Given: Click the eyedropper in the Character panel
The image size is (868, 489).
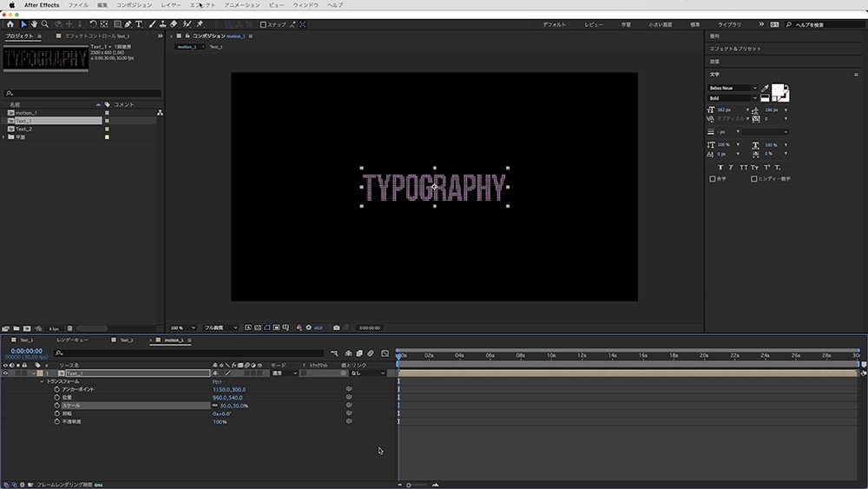Looking at the screenshot, I should pyautogui.click(x=765, y=88).
